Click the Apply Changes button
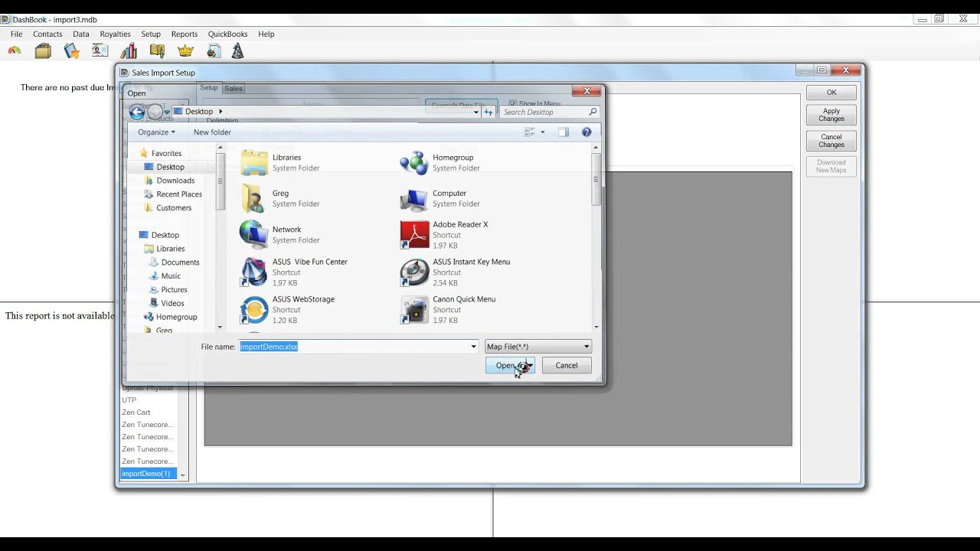Image resolution: width=980 pixels, height=551 pixels. (831, 115)
